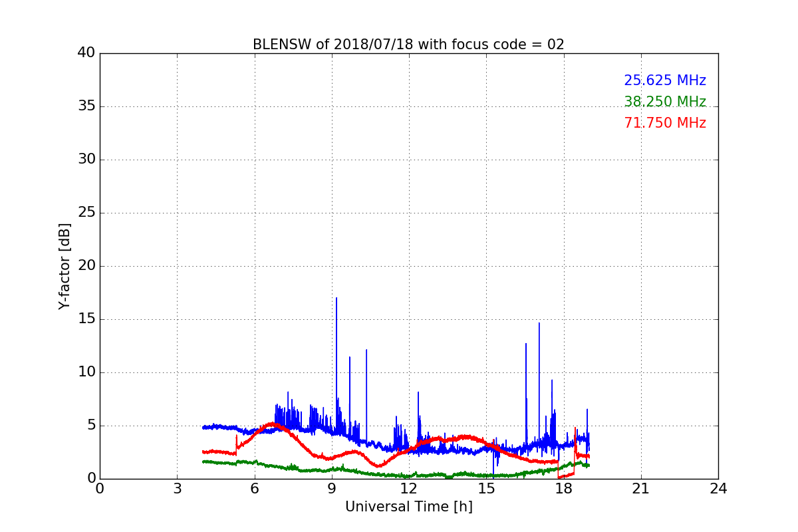798x532 pixels.
Task: Select the blue legend label "25.625 MHz"
Action: tap(665, 80)
